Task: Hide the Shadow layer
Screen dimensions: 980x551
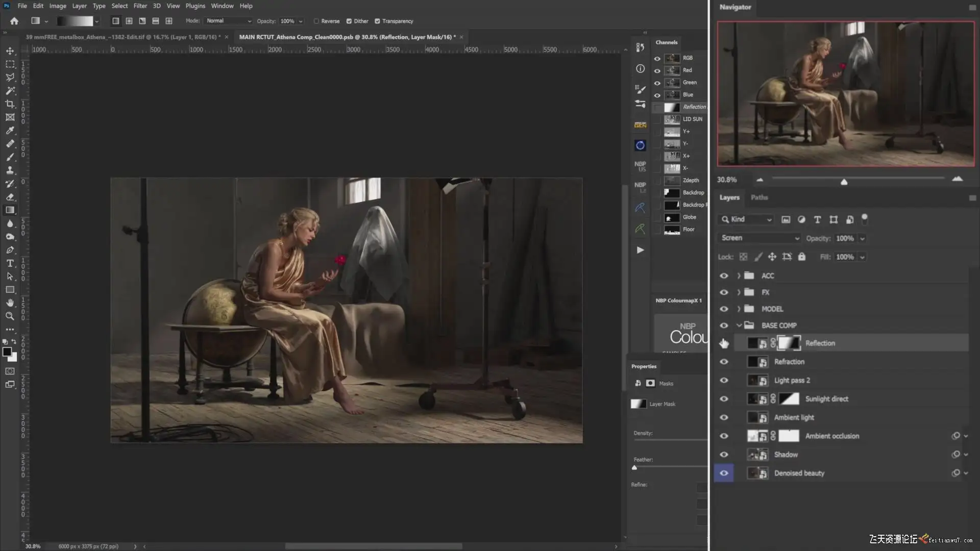Action: coord(724,455)
